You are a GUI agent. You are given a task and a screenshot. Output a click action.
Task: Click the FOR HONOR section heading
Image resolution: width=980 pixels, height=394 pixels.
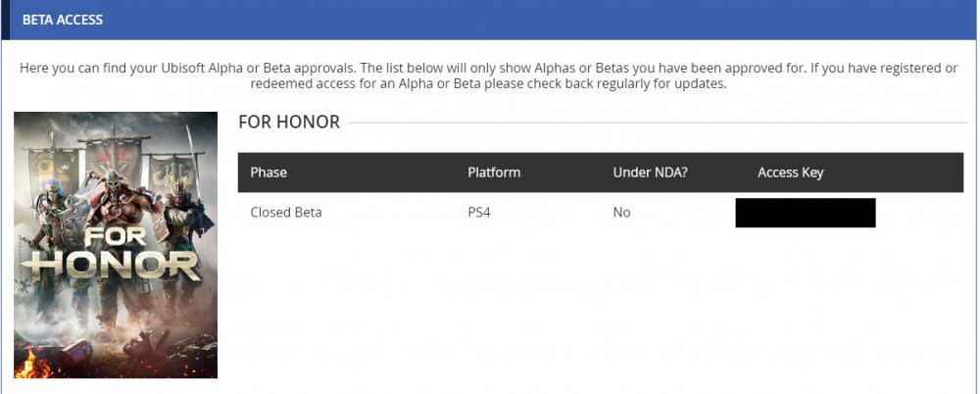click(289, 122)
